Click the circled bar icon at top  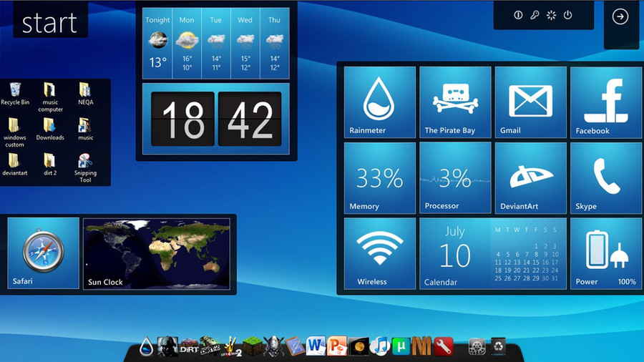click(518, 15)
